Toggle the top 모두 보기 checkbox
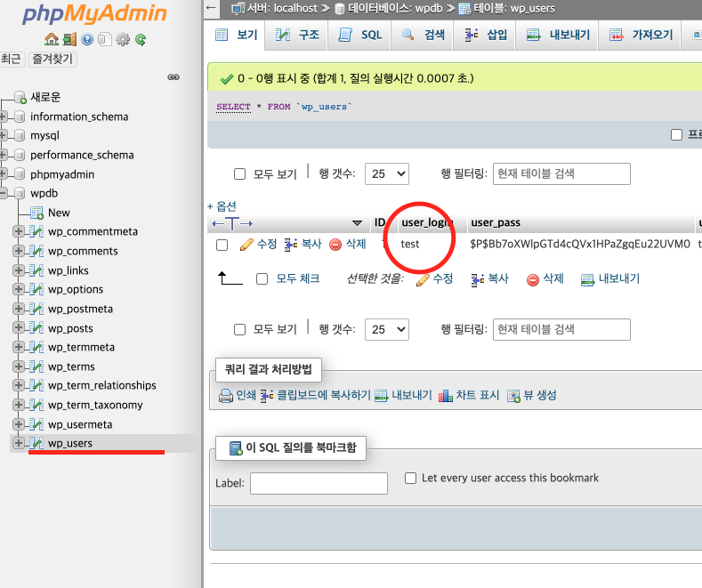Image resolution: width=702 pixels, height=588 pixels. [240, 174]
